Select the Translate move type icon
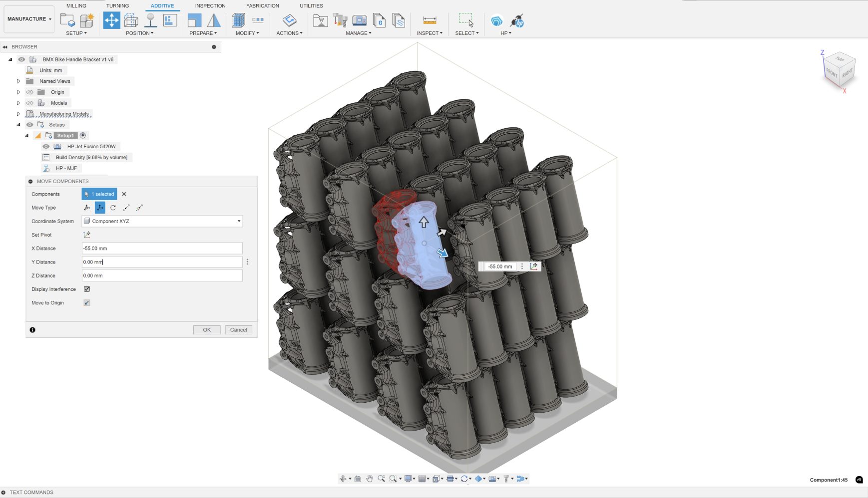868x498 pixels. (100, 208)
